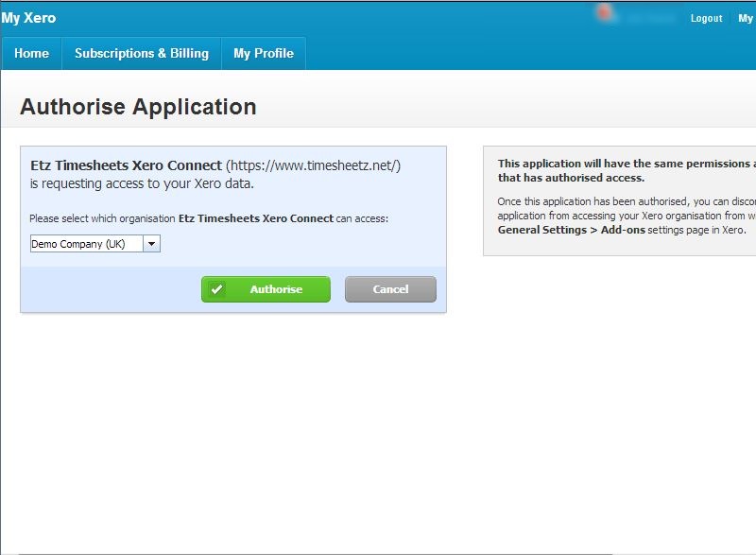The image size is (756, 555).
Task: Click the My Xero logo text
Action: click(28, 18)
